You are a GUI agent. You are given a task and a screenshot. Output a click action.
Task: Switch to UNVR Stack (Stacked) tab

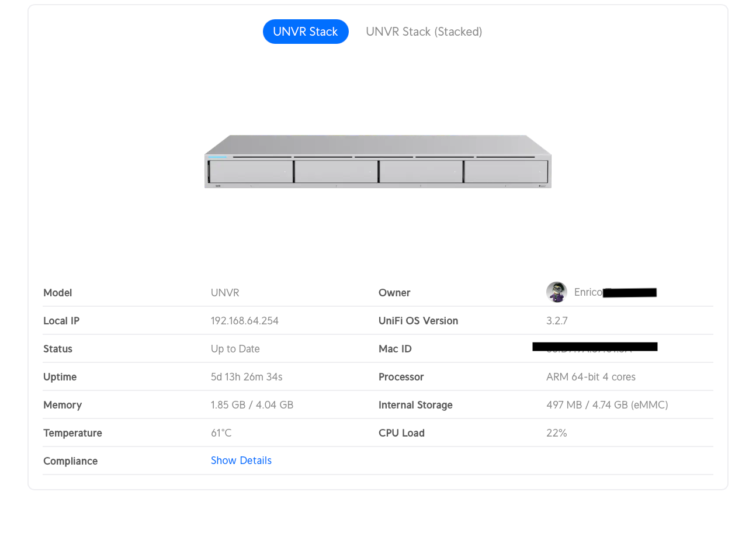424,32
